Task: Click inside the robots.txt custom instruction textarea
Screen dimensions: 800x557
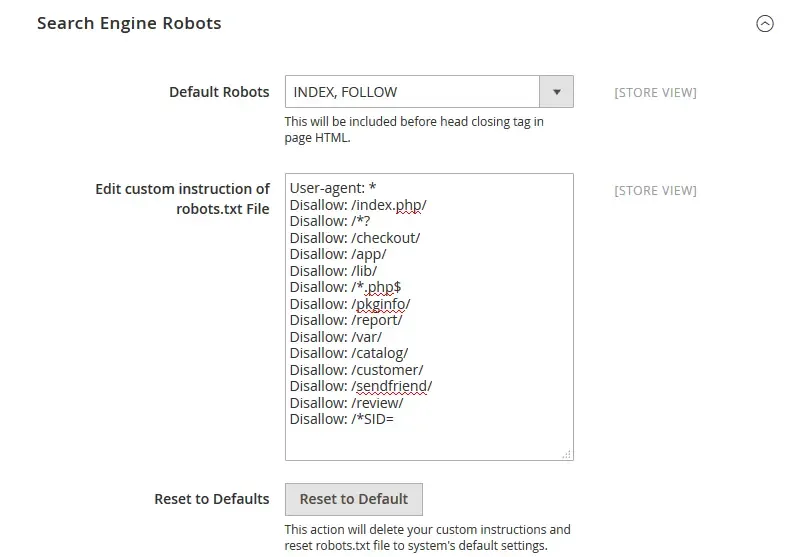Action: click(429, 317)
